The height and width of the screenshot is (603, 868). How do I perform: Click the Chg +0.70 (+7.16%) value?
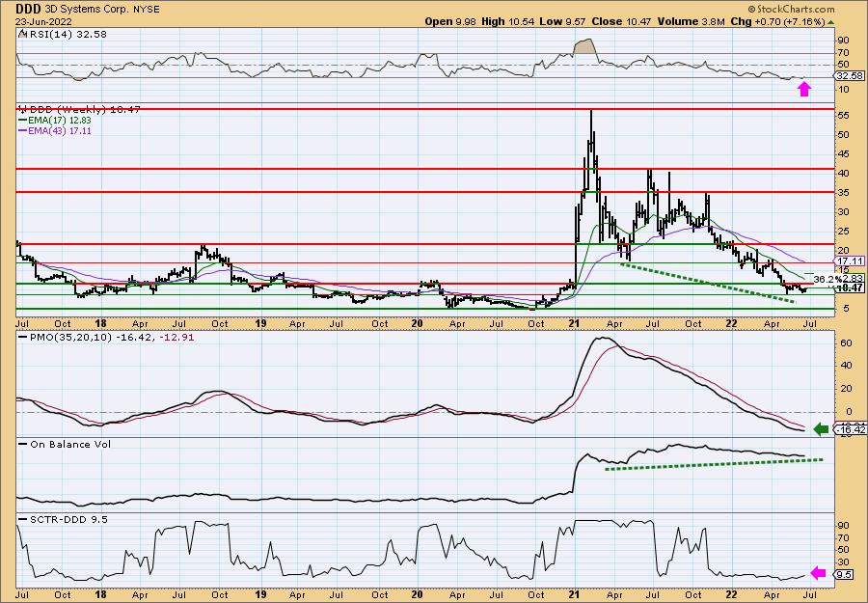pyautogui.click(x=777, y=21)
